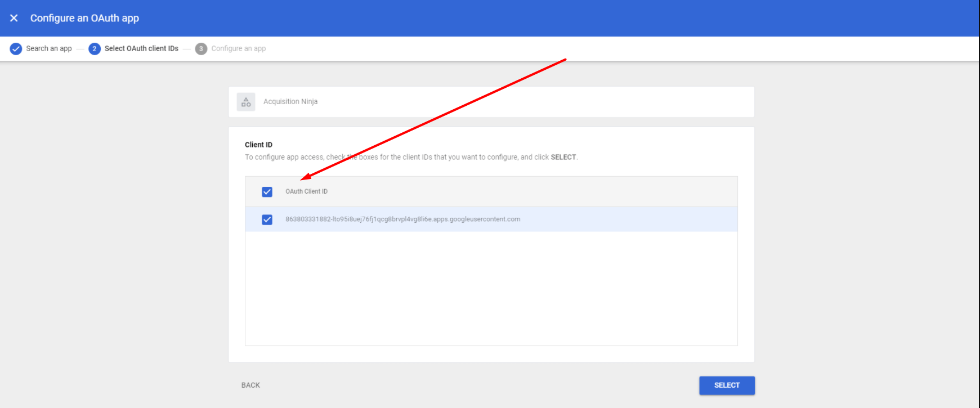Click the BACK button
Image resolution: width=980 pixels, height=408 pixels.
click(x=250, y=385)
